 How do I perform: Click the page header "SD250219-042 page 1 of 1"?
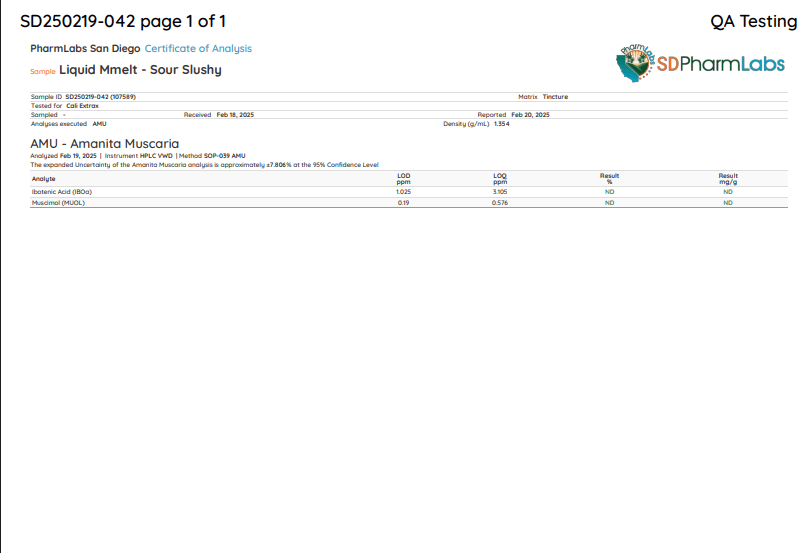coord(123,21)
